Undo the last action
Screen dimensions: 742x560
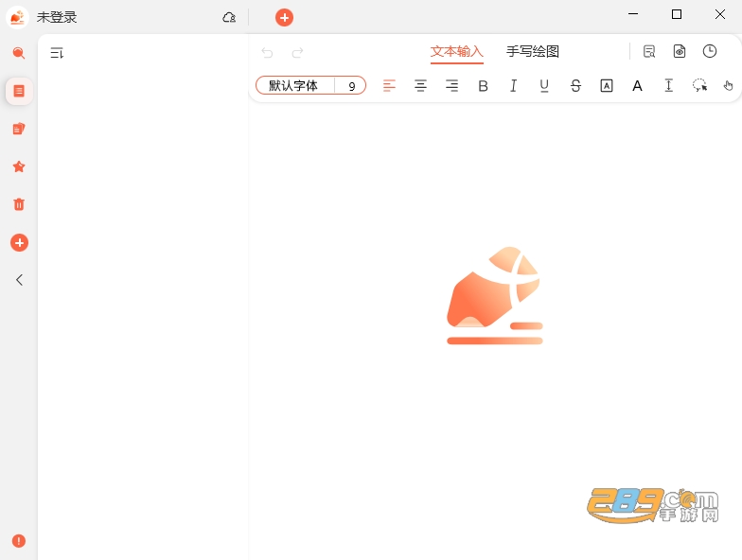point(267,53)
